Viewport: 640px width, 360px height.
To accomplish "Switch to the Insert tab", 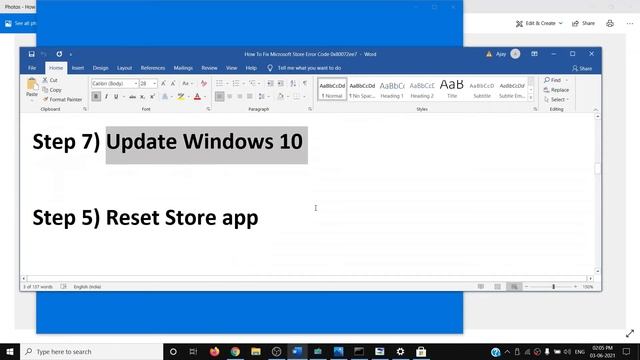I will [78, 68].
